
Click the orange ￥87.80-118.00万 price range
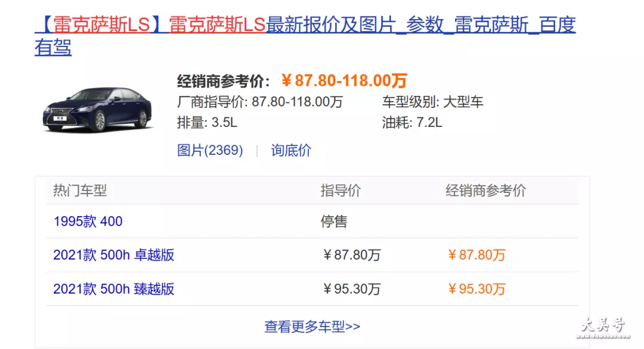(x=343, y=81)
